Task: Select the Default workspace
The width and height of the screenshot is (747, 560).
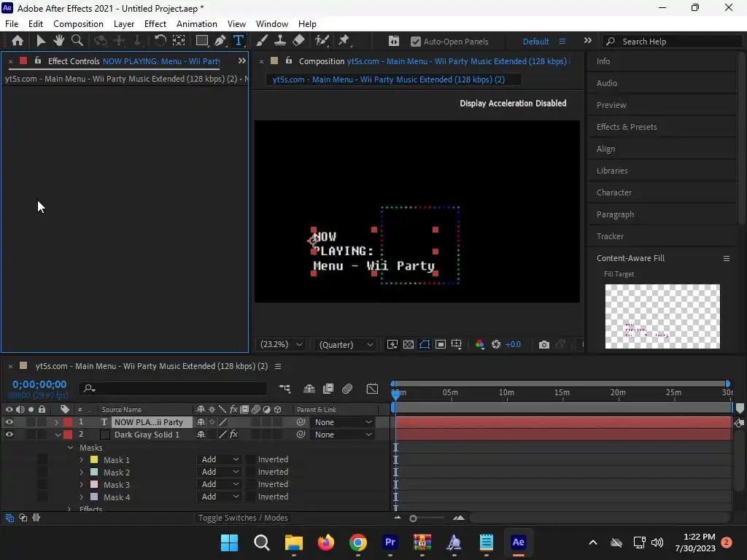Action: coord(535,42)
